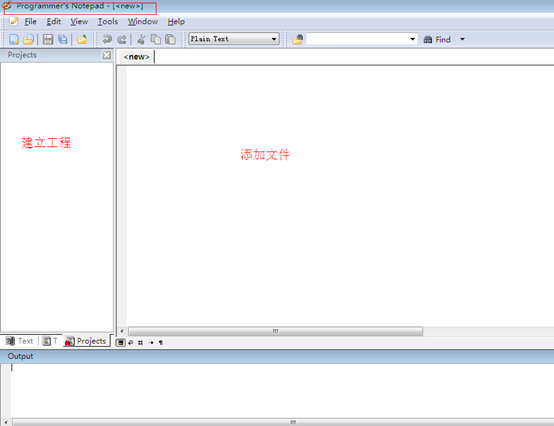The image size is (554, 426).
Task: Open the Plain Text scheme dropdown
Action: 234,39
